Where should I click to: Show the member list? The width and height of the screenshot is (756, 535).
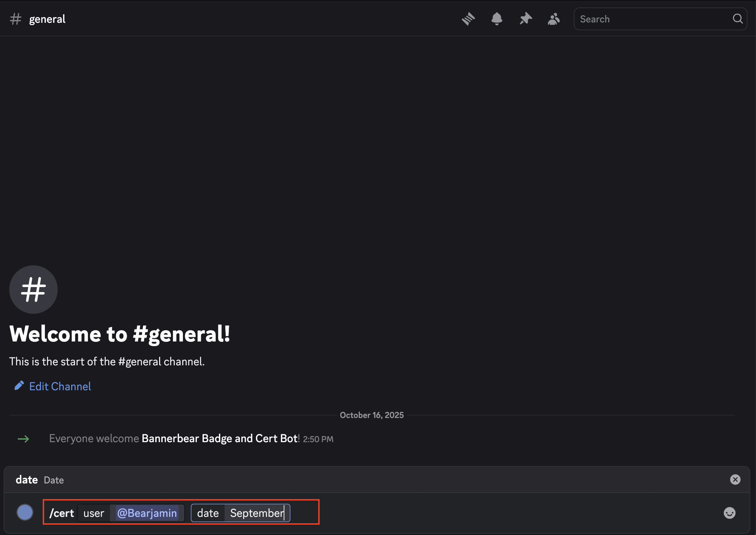tap(554, 18)
